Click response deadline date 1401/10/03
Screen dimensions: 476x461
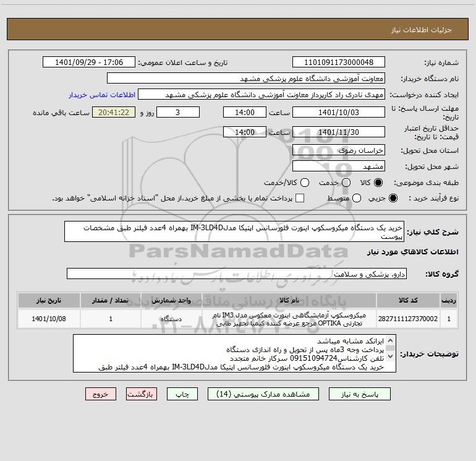pyautogui.click(x=339, y=112)
